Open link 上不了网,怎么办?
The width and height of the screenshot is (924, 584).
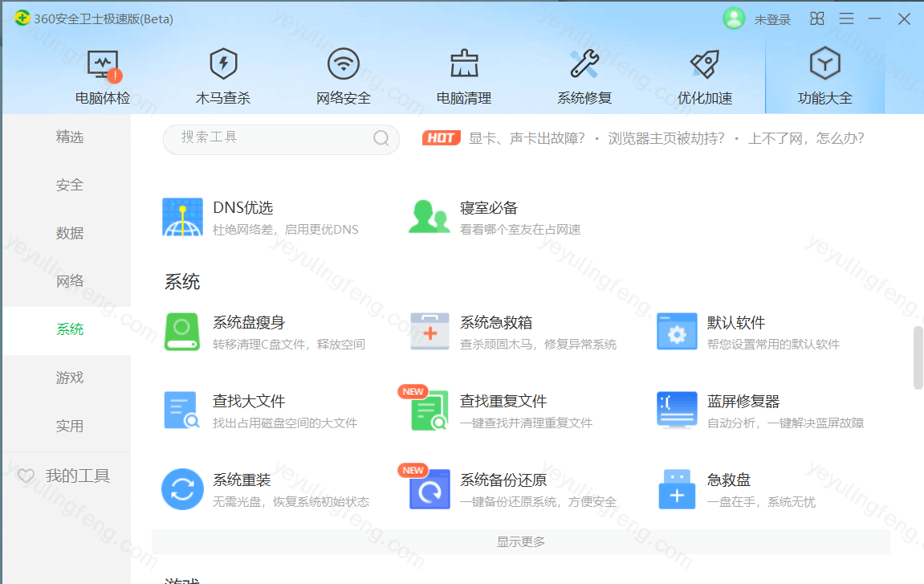[x=806, y=138]
